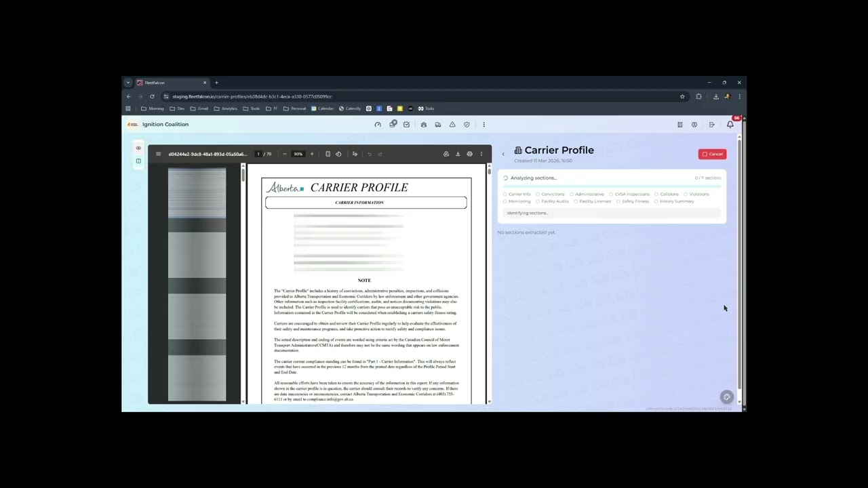Click the logout door icon
868x488 pixels.
(x=711, y=125)
